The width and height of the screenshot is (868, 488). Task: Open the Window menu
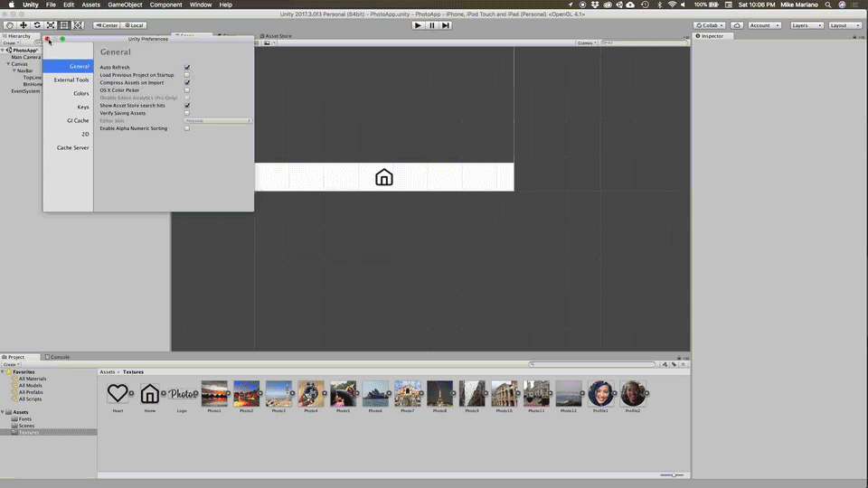pyautogui.click(x=201, y=5)
